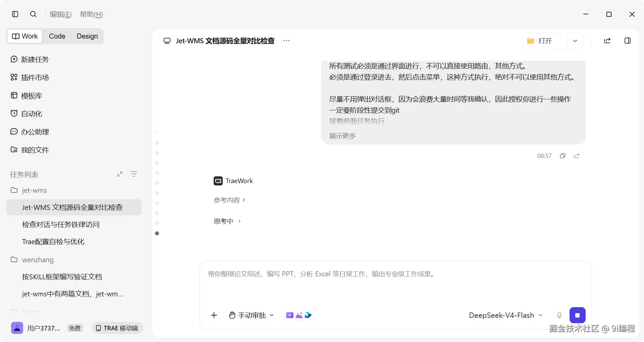Open the 帮助(H) menu
The image size is (644, 342).
(x=91, y=14)
